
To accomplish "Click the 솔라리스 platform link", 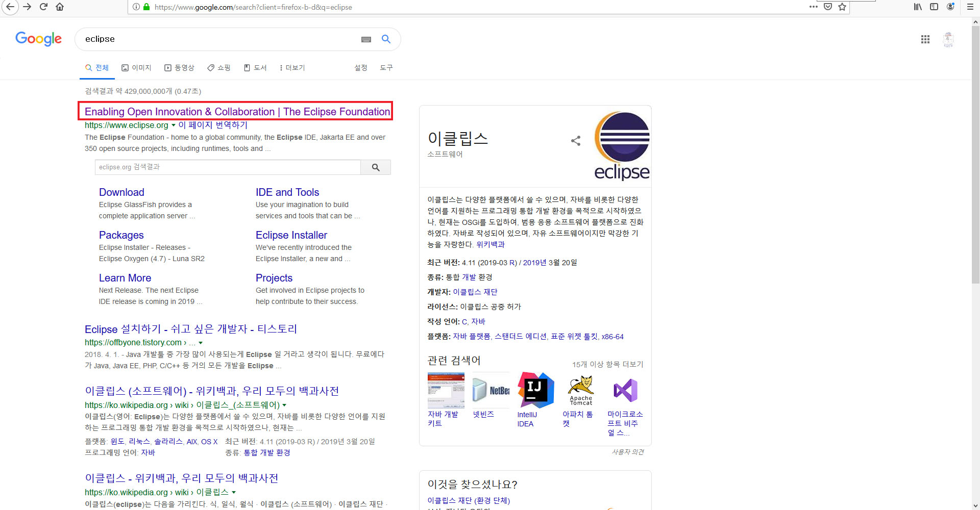I will click(168, 442).
